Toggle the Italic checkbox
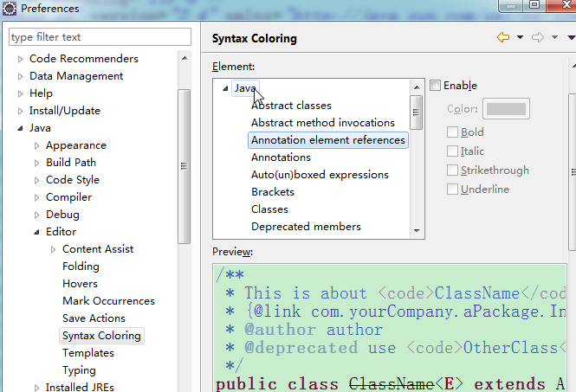576x392 pixels. click(x=452, y=151)
